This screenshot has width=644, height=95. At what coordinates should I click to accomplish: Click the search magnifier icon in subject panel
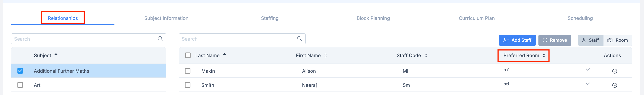pos(160,39)
